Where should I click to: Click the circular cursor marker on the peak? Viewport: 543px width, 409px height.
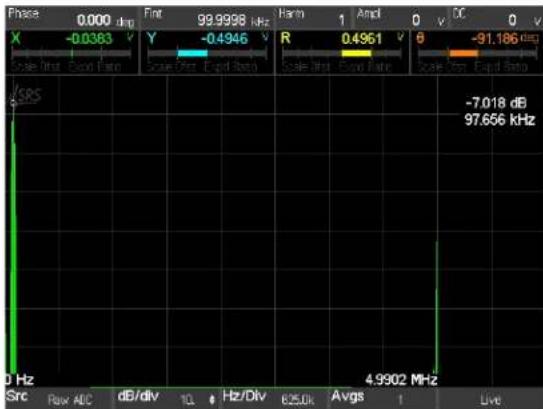pos(14,103)
